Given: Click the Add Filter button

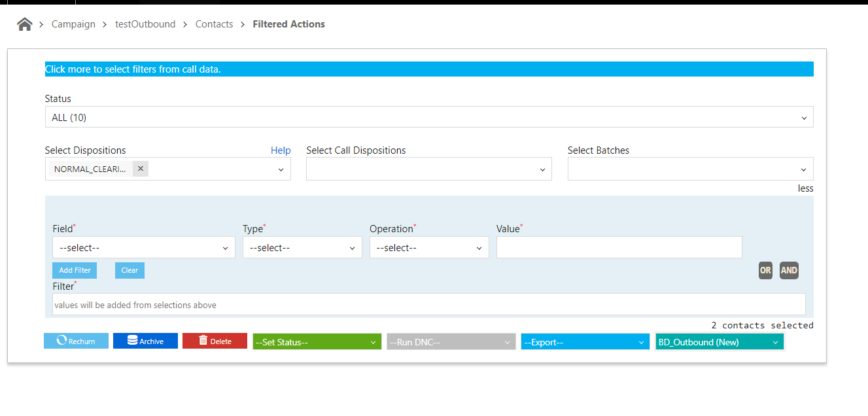Looking at the screenshot, I should point(75,270).
